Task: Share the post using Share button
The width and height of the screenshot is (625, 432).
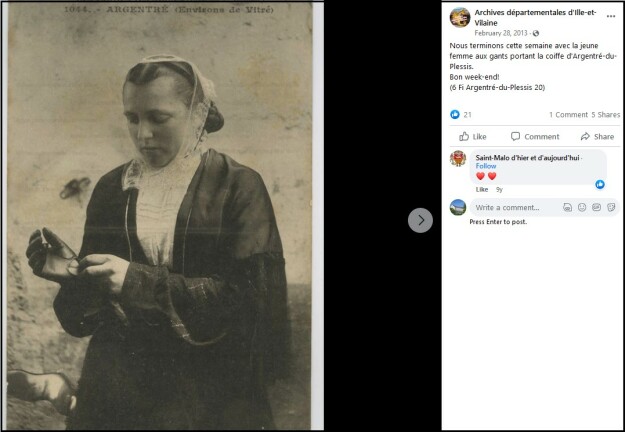Action: [597, 137]
